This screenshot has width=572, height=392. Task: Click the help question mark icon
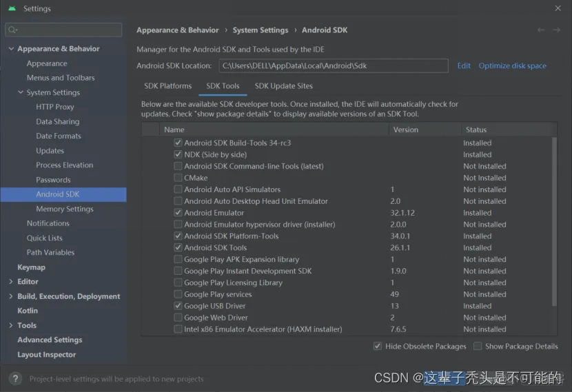(x=15, y=379)
